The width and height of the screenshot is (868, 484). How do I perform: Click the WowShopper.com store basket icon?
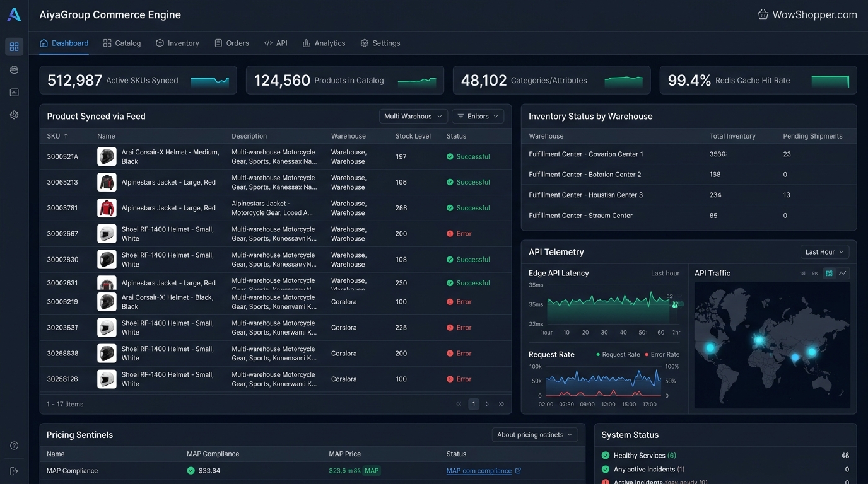pyautogui.click(x=763, y=14)
